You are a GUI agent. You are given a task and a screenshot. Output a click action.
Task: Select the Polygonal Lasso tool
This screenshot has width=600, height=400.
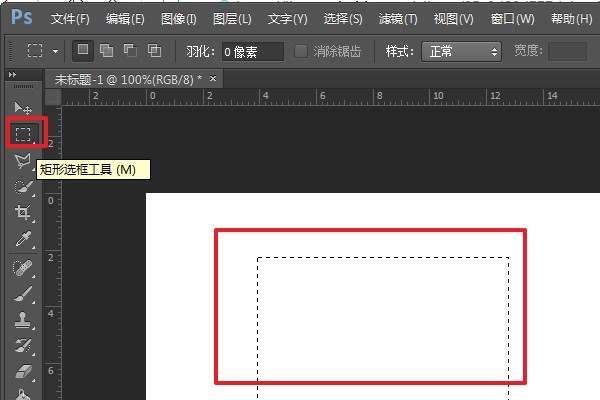[x=23, y=161]
